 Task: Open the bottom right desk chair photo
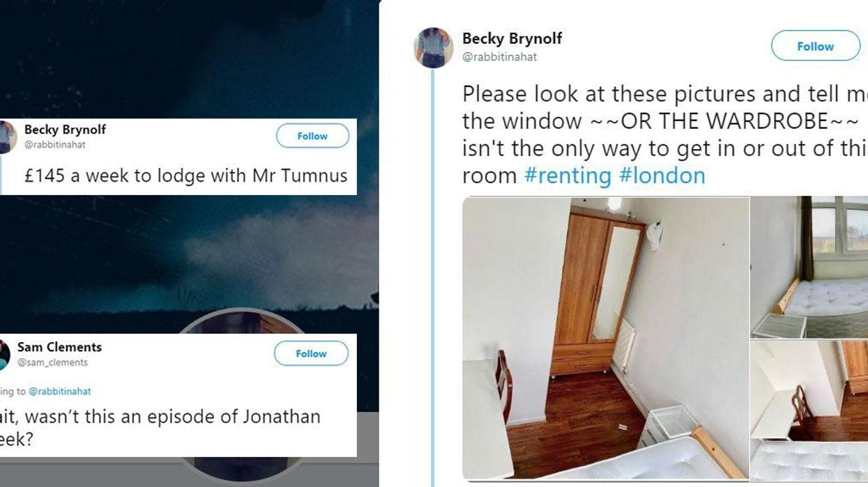point(809,410)
